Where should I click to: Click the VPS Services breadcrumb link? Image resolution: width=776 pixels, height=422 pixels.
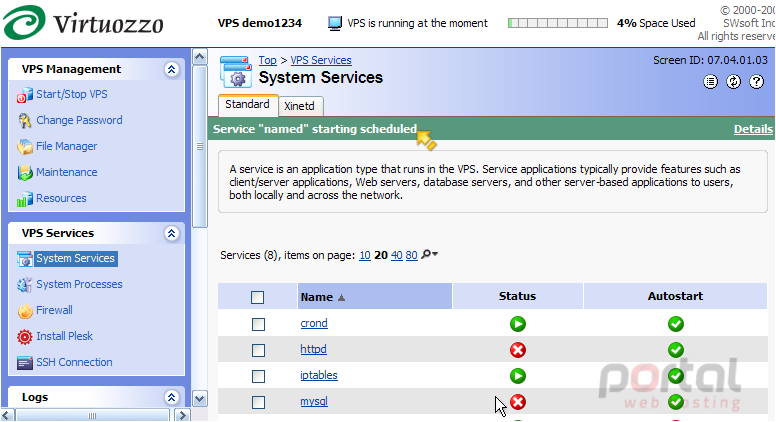(x=321, y=60)
